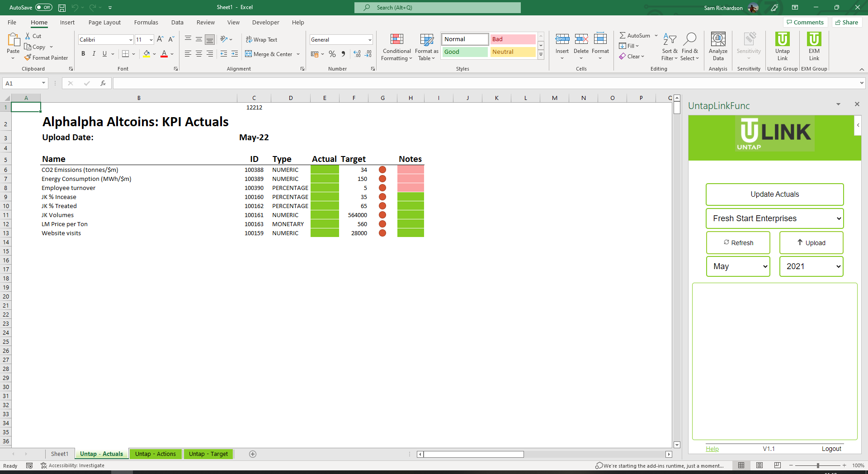The width and height of the screenshot is (868, 474).
Task: Toggle Wrap Text
Action: [261, 40]
